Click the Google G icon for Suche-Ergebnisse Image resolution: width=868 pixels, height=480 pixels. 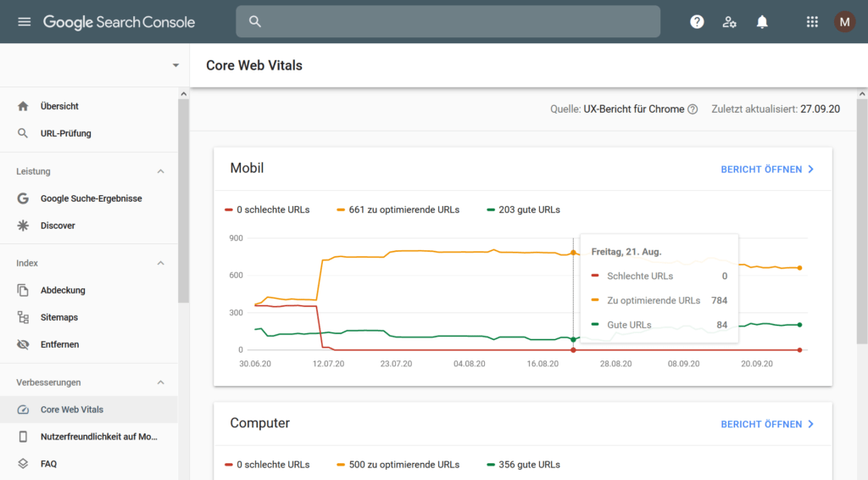(23, 198)
